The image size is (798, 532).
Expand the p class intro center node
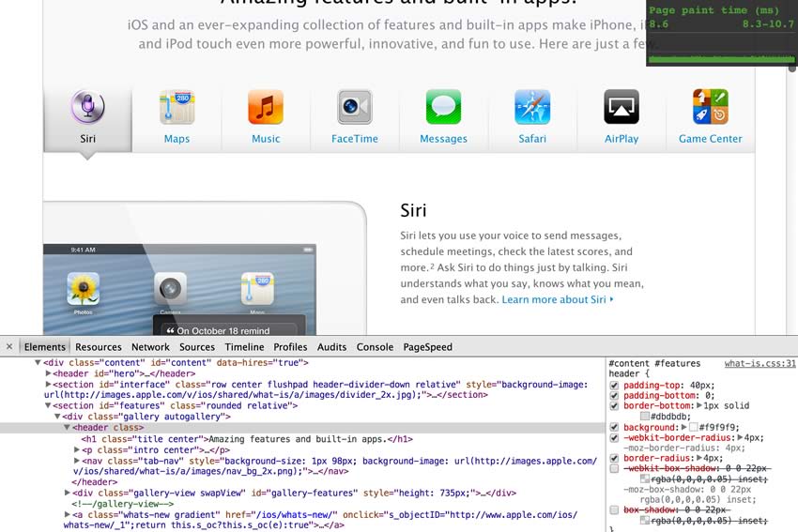tap(76, 449)
